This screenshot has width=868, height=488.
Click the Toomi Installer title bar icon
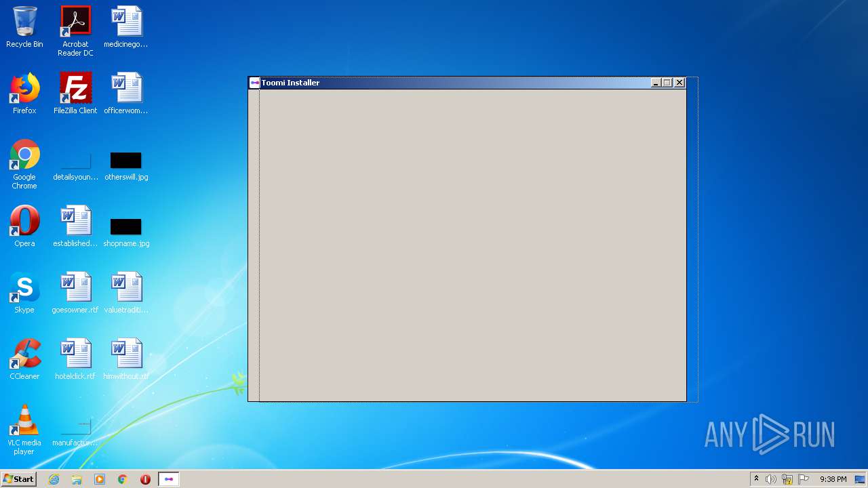point(255,83)
